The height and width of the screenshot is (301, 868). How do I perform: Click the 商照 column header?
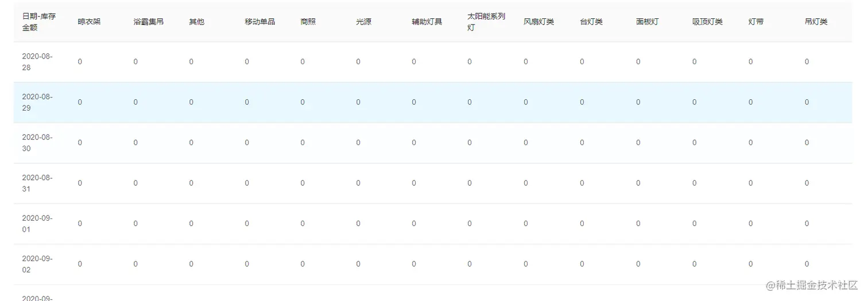coord(308,22)
